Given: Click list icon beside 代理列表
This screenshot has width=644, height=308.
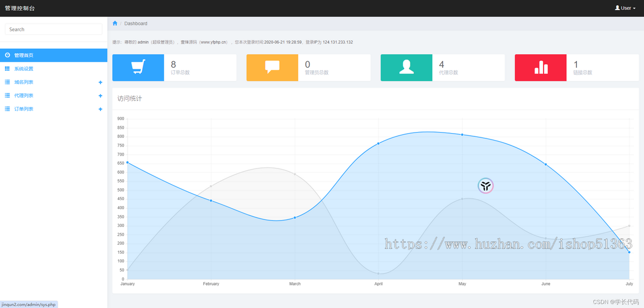Looking at the screenshot, I should pos(7,96).
